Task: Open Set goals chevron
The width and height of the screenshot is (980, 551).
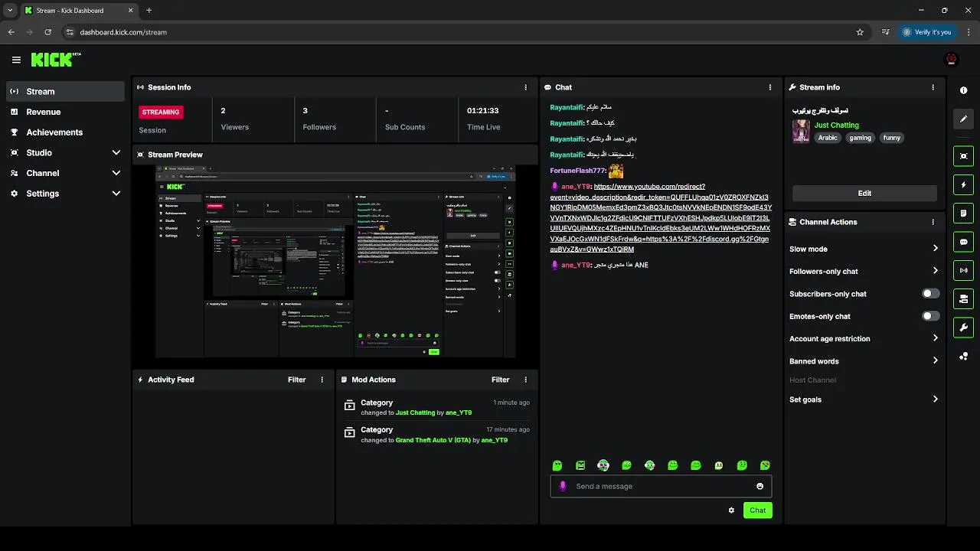Action: click(935, 399)
